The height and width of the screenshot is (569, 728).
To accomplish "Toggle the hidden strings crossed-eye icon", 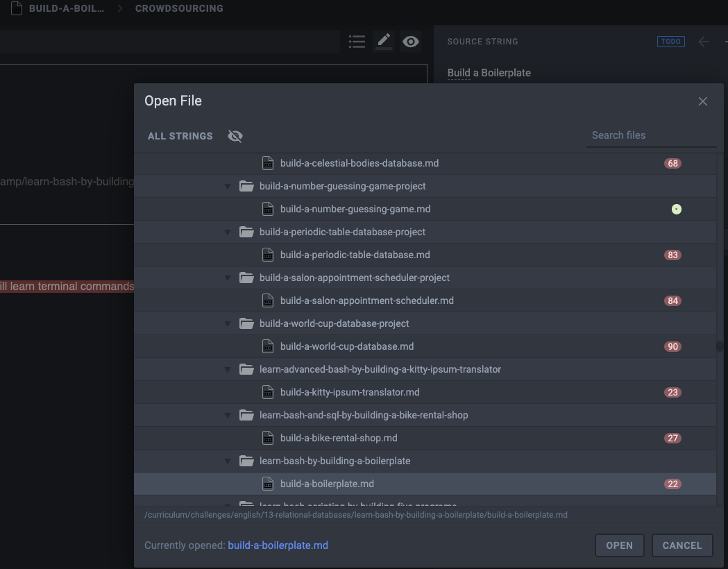I will click(x=235, y=136).
